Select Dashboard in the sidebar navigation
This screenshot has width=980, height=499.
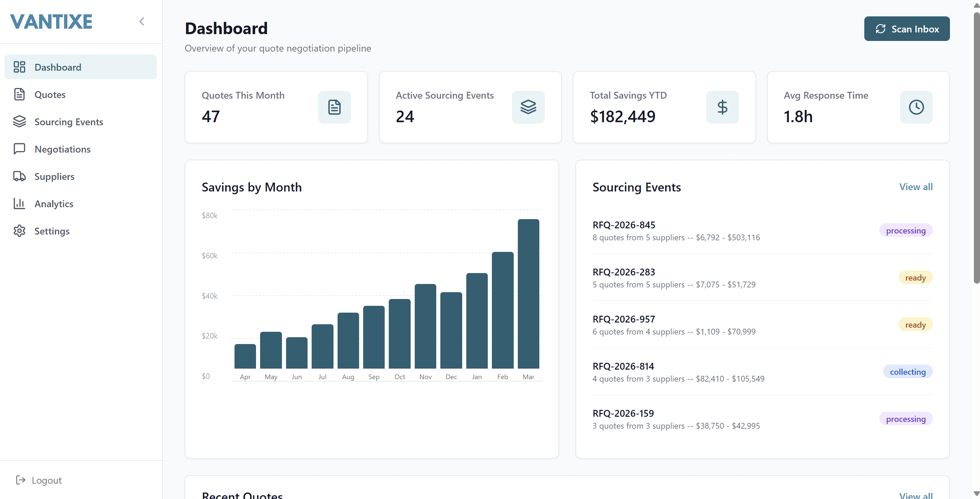coord(58,67)
